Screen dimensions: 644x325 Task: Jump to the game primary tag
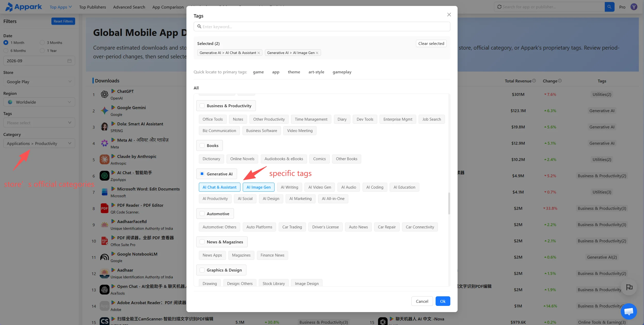pyautogui.click(x=258, y=72)
